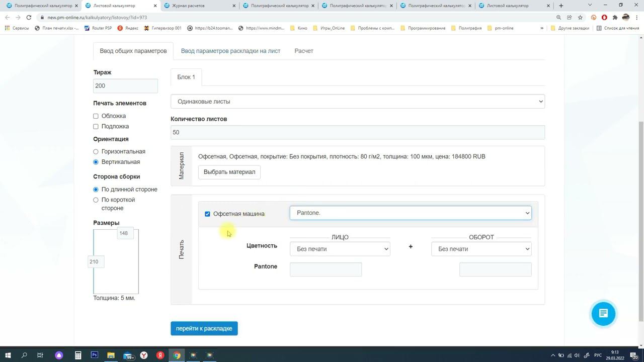
Task: Click the browser address bar URL
Action: click(x=97, y=18)
